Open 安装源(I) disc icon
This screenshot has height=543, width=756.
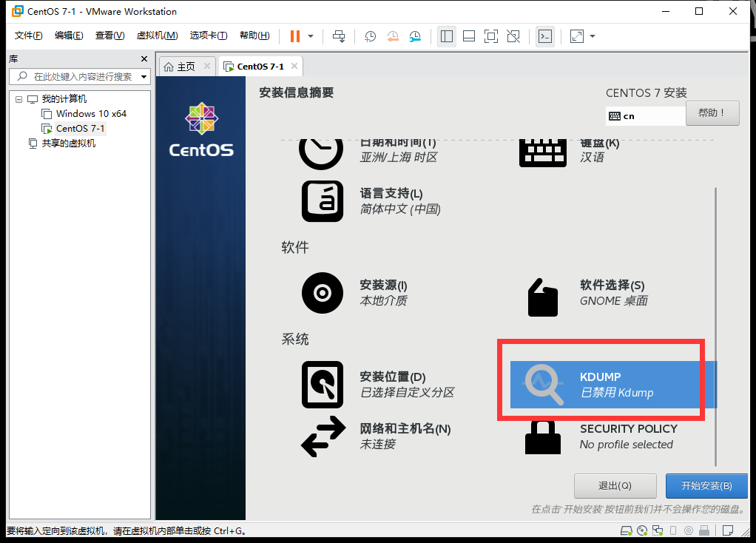coord(322,293)
